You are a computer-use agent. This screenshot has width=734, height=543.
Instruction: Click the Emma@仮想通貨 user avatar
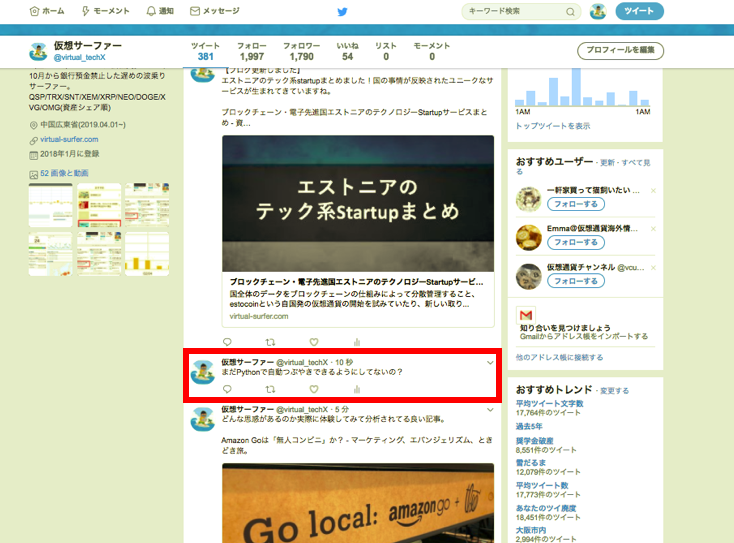coord(528,237)
